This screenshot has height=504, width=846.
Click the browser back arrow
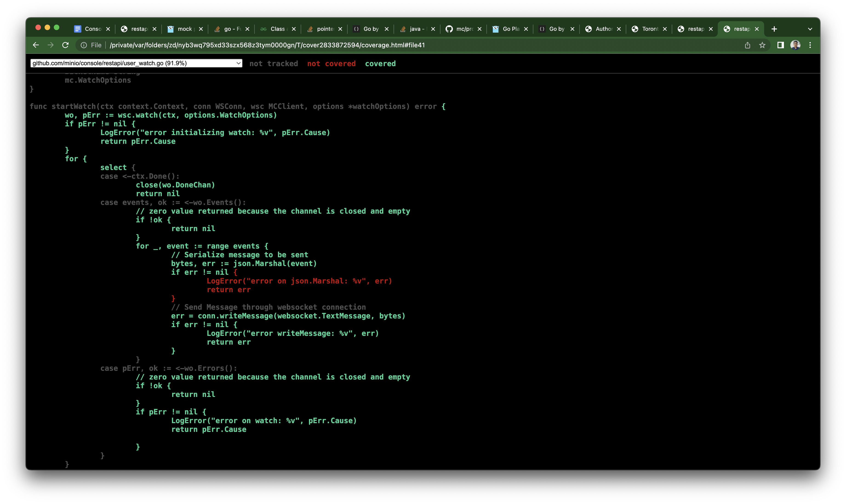[x=36, y=45]
